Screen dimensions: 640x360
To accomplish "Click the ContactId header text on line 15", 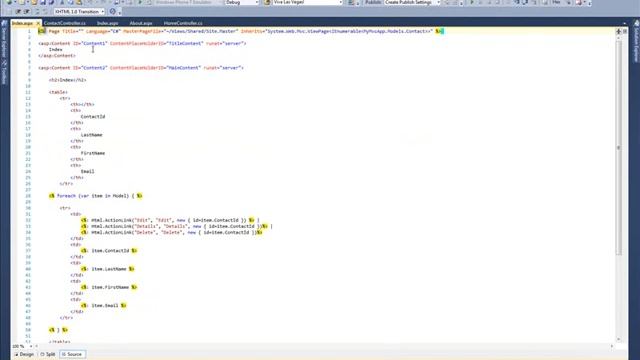I will [x=93, y=117].
